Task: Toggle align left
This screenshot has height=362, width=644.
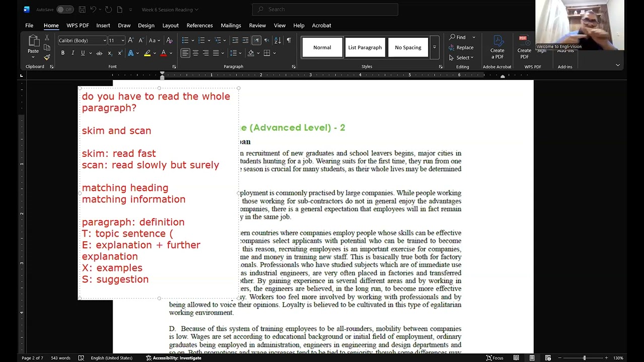Action: 186,53
